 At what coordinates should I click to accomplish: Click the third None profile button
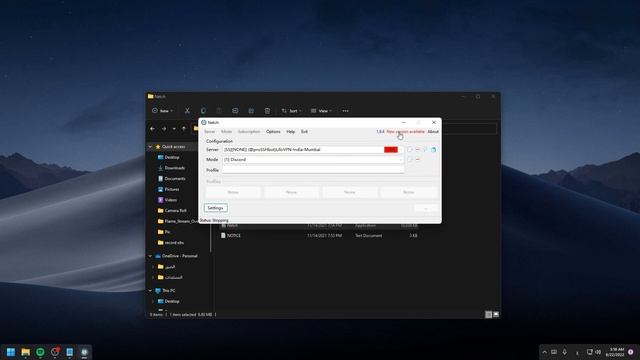pos(350,192)
